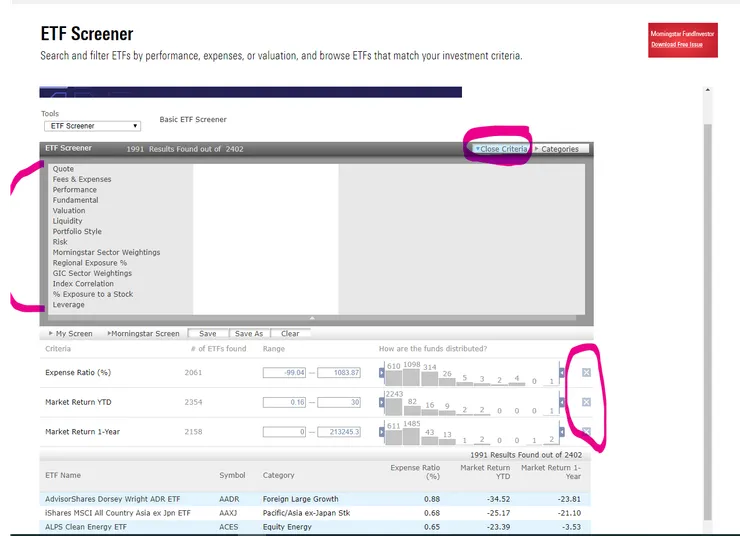Select the Performance criteria category
Screen dimensions: 740x536
tap(75, 190)
